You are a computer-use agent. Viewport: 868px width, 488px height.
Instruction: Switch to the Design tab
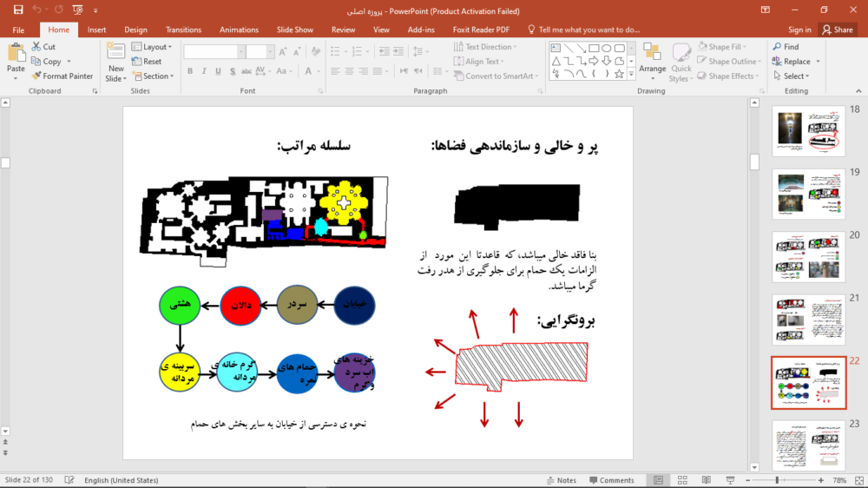pyautogui.click(x=135, y=30)
